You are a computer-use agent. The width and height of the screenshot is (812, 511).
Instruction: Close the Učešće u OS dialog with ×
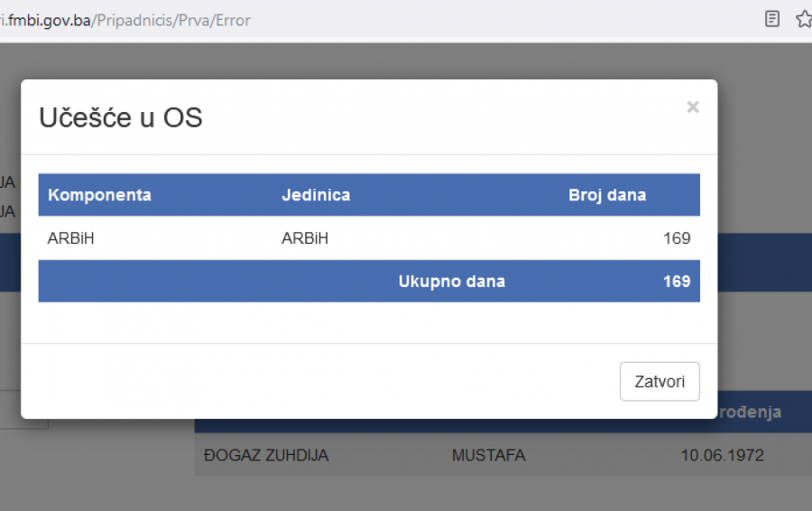(x=692, y=107)
